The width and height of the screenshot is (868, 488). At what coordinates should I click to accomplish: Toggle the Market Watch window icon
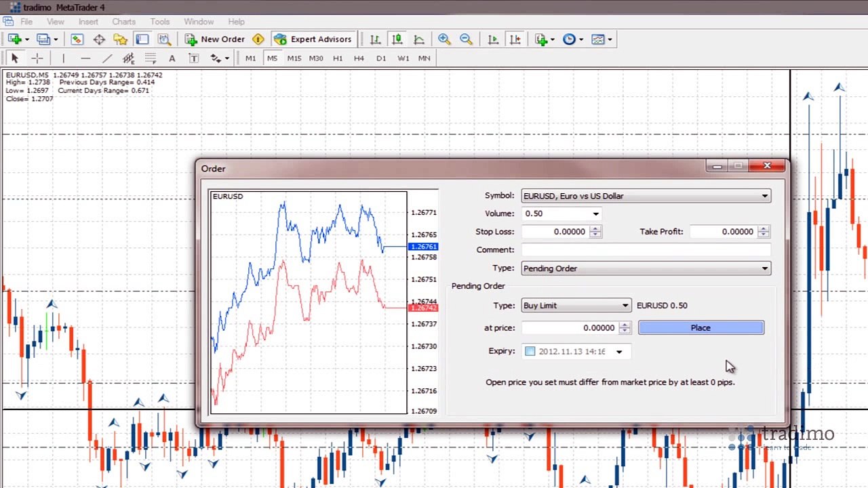click(77, 39)
